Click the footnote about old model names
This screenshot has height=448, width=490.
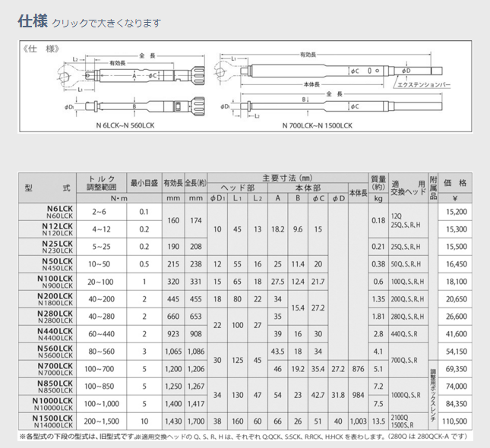click(77, 437)
